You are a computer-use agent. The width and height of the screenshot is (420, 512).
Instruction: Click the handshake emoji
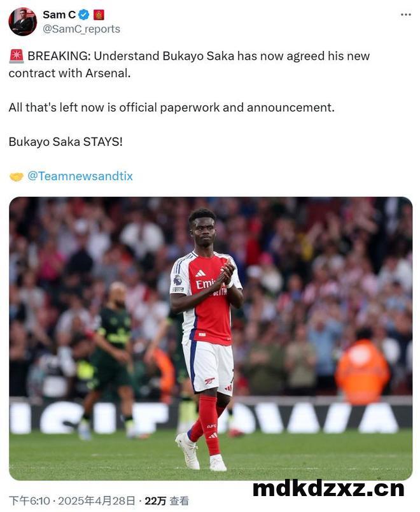(17, 176)
